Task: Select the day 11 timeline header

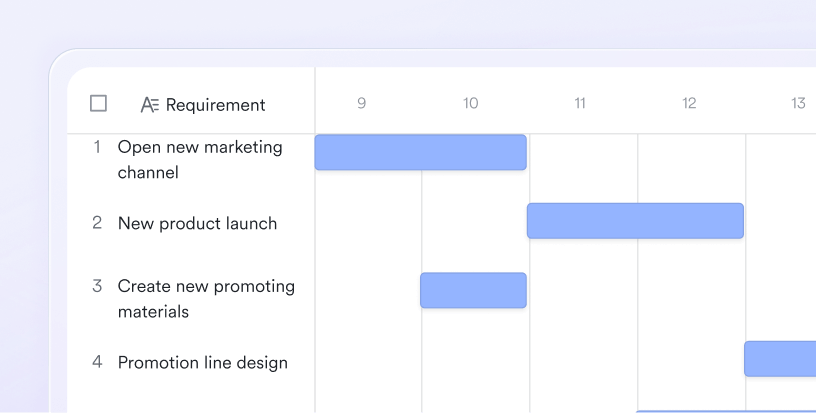Action: [580, 103]
